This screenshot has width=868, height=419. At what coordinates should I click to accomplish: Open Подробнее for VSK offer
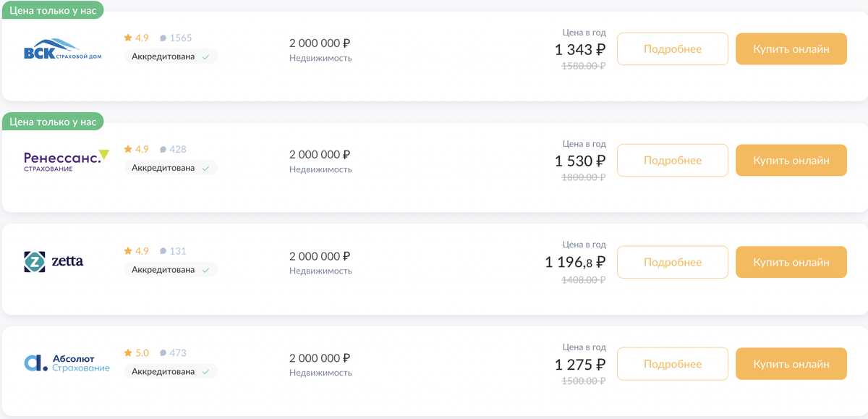[672, 49]
